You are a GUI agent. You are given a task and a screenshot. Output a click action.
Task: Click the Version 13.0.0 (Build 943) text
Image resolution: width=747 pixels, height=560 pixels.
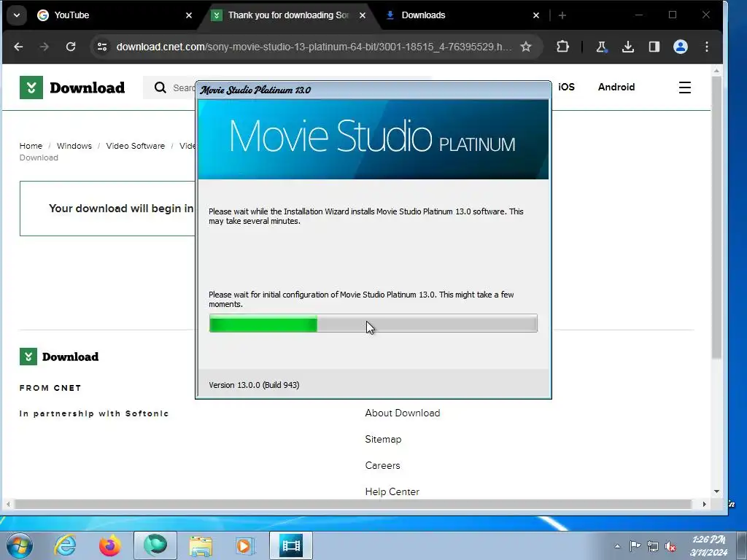(254, 385)
